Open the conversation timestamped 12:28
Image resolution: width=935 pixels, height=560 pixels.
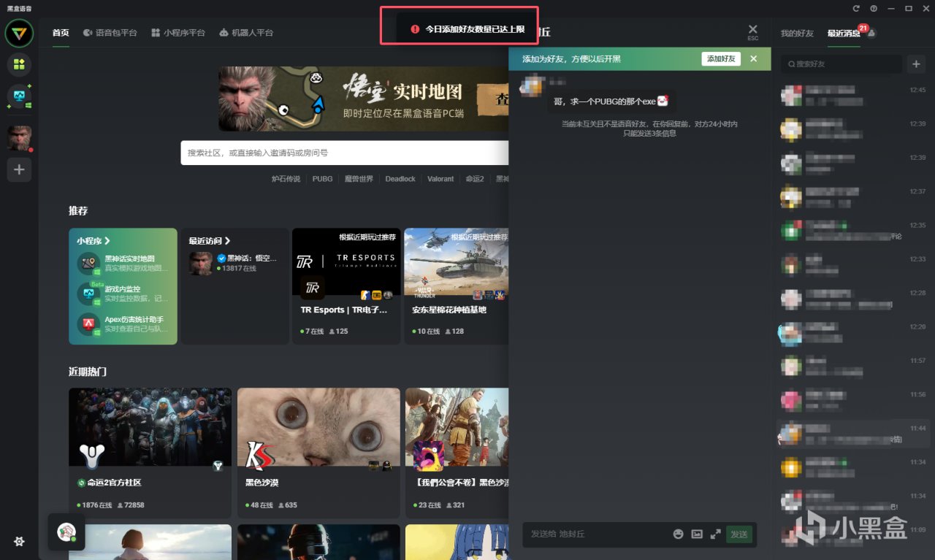[853, 299]
